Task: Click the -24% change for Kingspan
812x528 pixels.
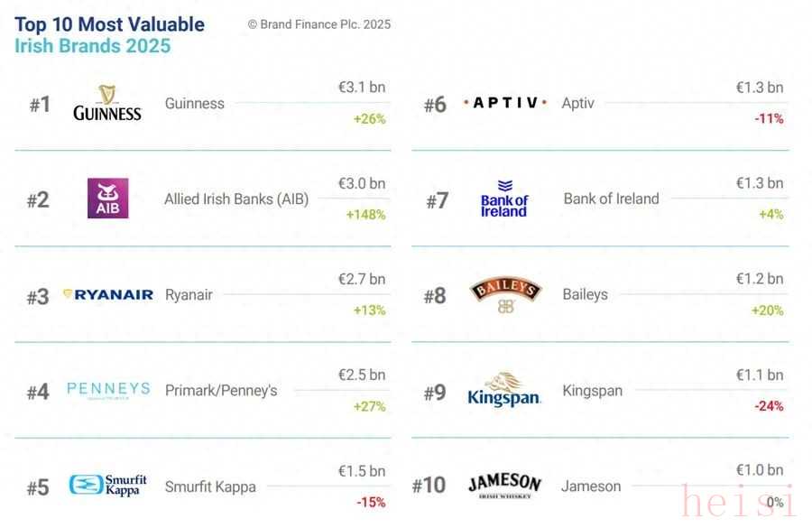Action: pos(769,406)
